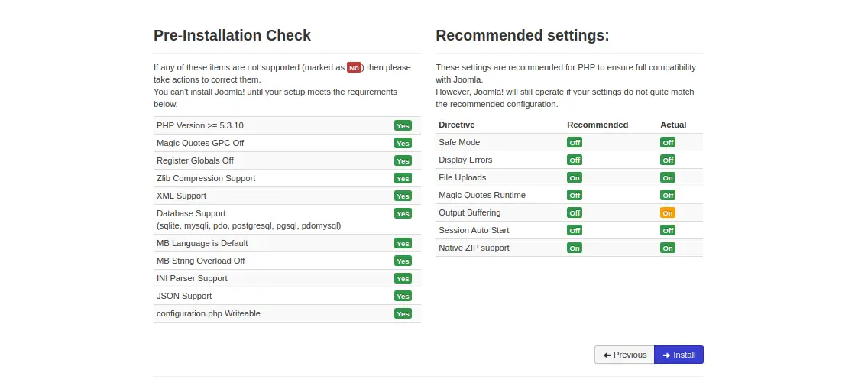Click the Pre-Installation Check heading

[x=232, y=35]
